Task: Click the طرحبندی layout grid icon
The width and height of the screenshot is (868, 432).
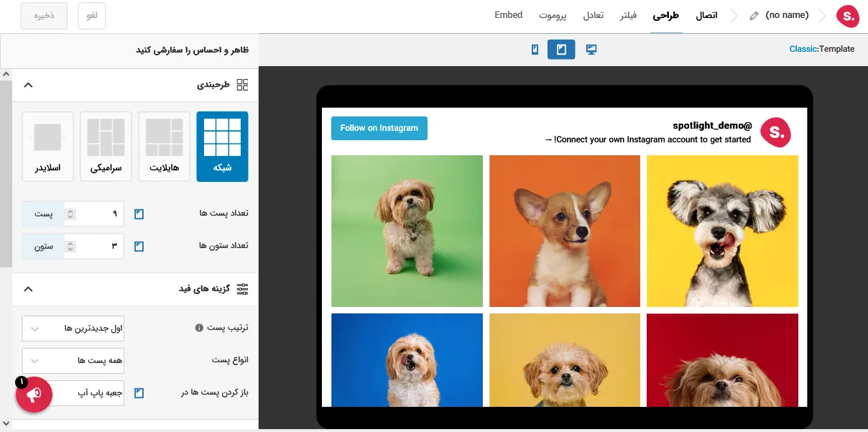Action: (242, 85)
